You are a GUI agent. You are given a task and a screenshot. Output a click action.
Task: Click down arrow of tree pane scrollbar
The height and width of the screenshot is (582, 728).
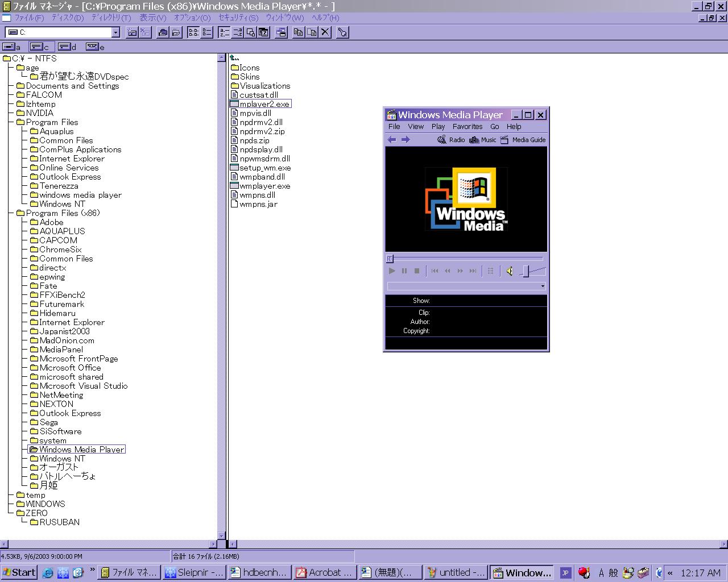pos(222,536)
